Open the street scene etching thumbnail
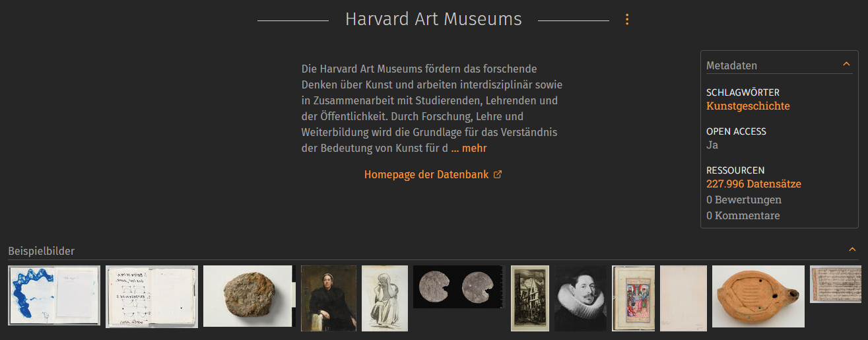 click(x=530, y=298)
